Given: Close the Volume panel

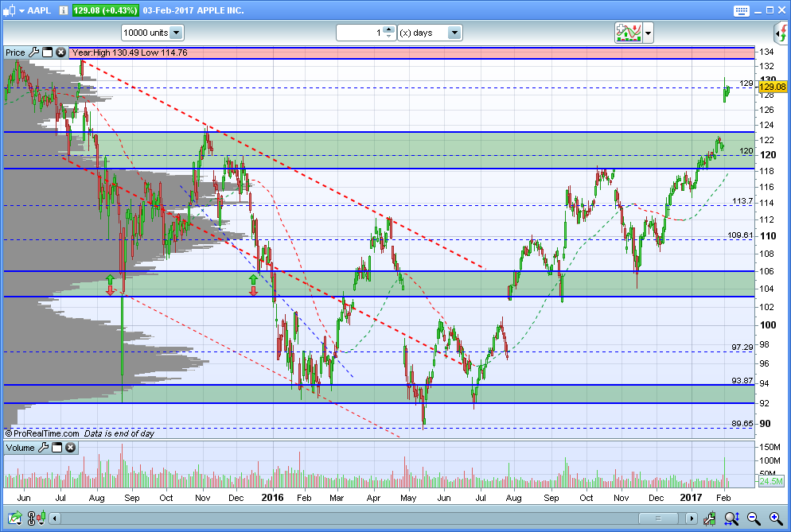Looking at the screenshot, I should pos(71,447).
